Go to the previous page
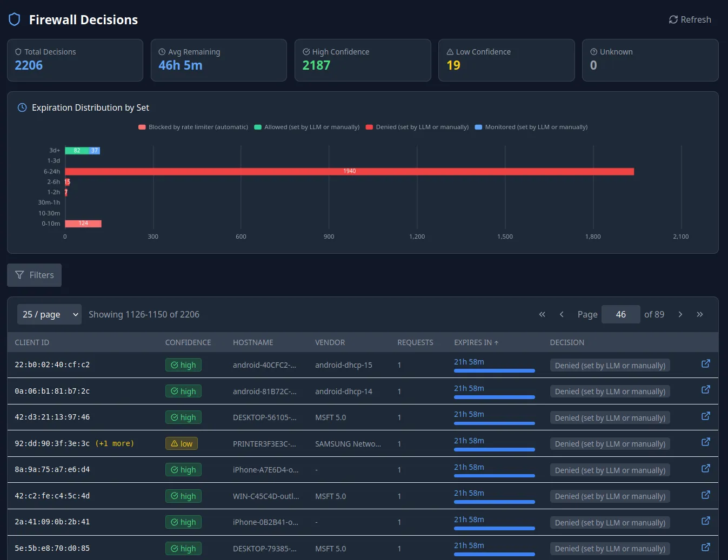Screen dimensions: 728x560 coord(562,314)
